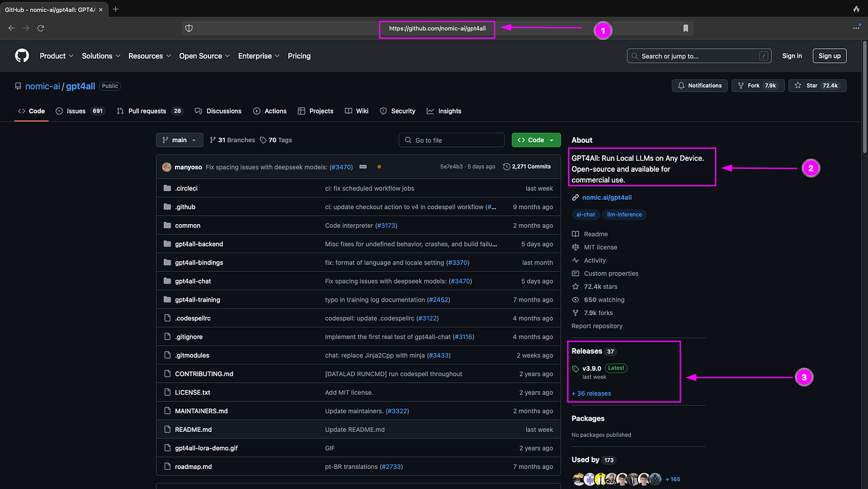Go to the Security tab
Image resolution: width=868 pixels, height=489 pixels.
coord(397,111)
